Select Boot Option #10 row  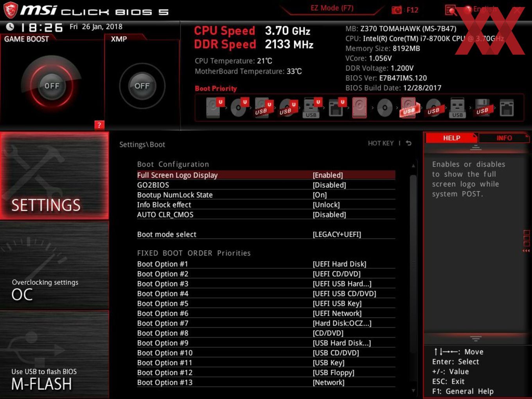tap(266, 353)
